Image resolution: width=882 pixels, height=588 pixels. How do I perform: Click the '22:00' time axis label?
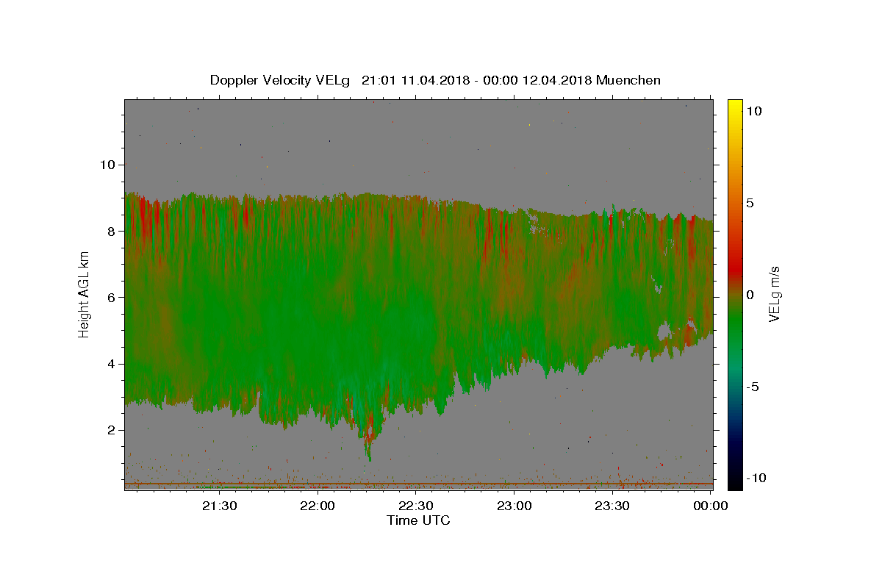point(318,506)
